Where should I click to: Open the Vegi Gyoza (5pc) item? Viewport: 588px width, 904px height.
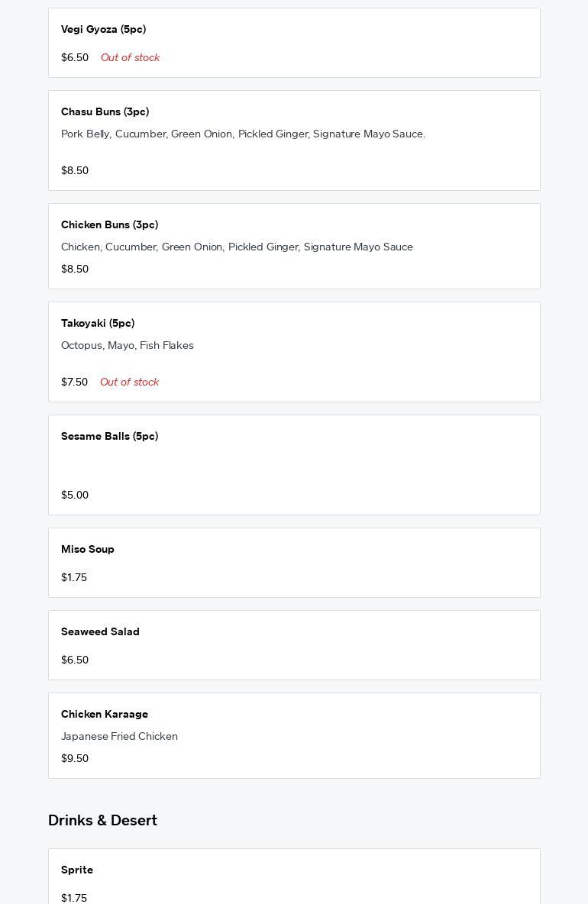[103, 29]
